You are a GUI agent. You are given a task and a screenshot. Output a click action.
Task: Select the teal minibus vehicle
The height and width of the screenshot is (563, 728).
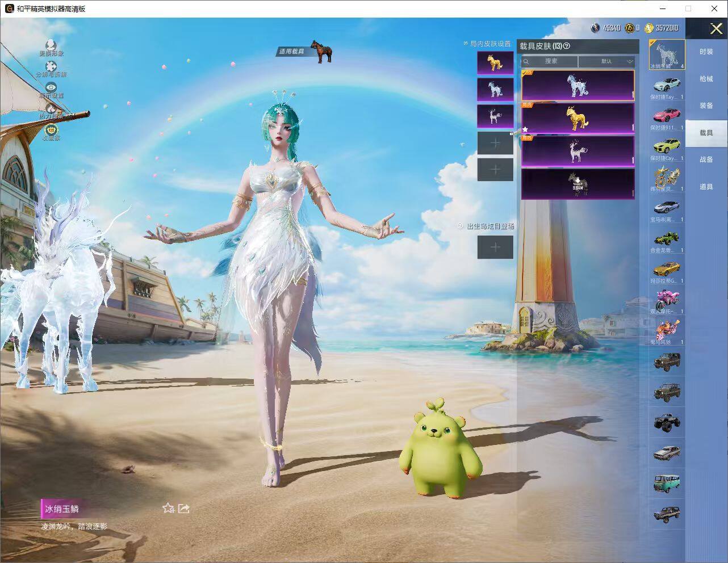tap(667, 484)
